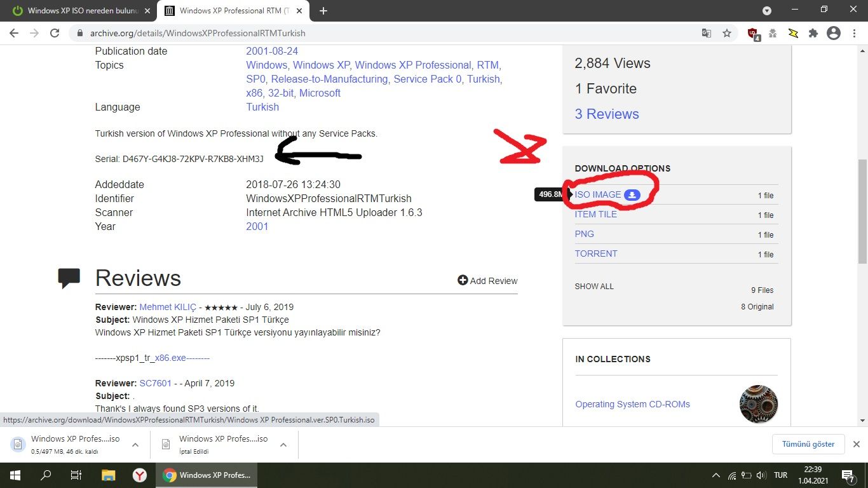
Task: Open the Windows Start menu
Action: 15,475
